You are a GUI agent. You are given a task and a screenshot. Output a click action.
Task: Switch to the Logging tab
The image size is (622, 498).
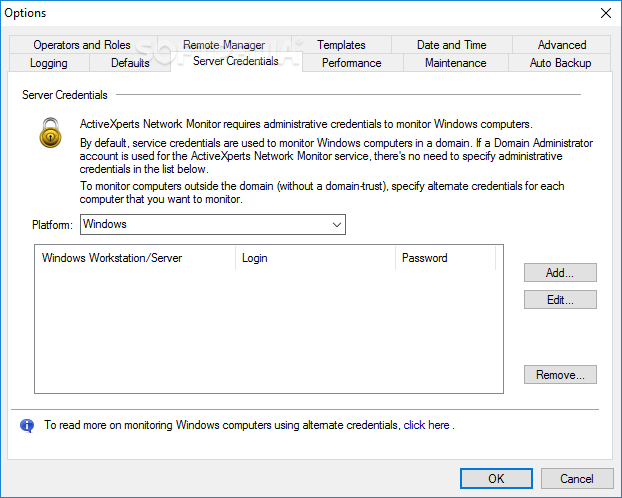(x=49, y=63)
